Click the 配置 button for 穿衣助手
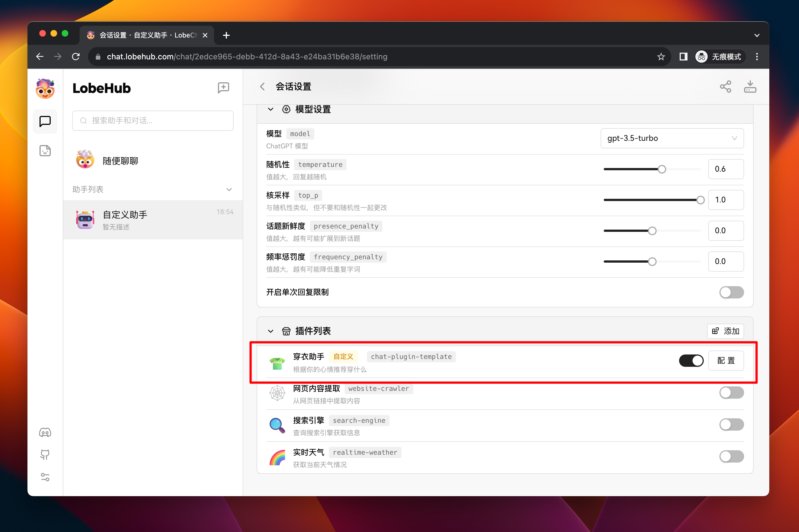The width and height of the screenshot is (799, 532). [726, 361]
